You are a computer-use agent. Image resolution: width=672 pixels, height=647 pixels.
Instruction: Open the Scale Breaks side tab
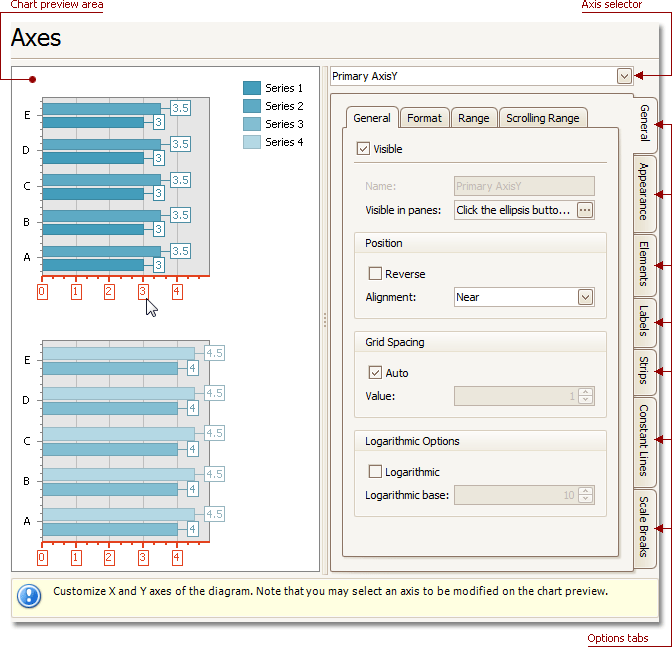point(645,525)
